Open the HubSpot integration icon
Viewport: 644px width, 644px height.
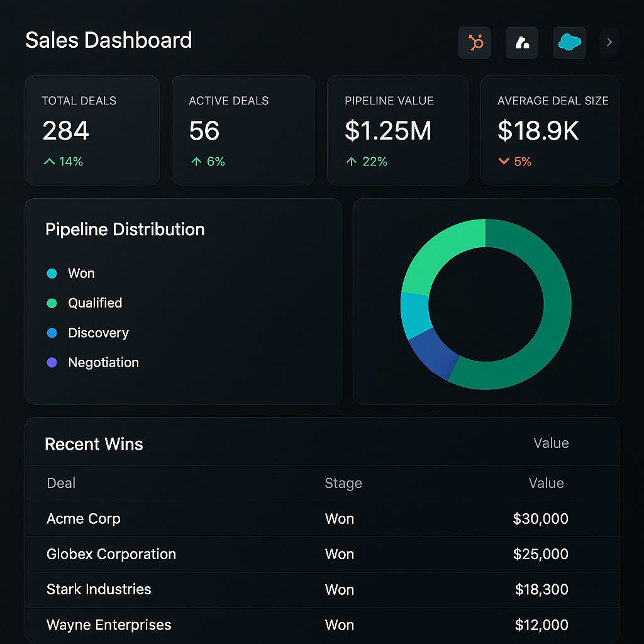tap(475, 43)
